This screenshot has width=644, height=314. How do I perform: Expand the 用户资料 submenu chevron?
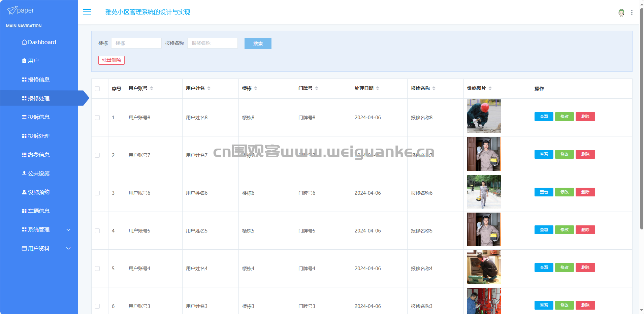[68, 249]
